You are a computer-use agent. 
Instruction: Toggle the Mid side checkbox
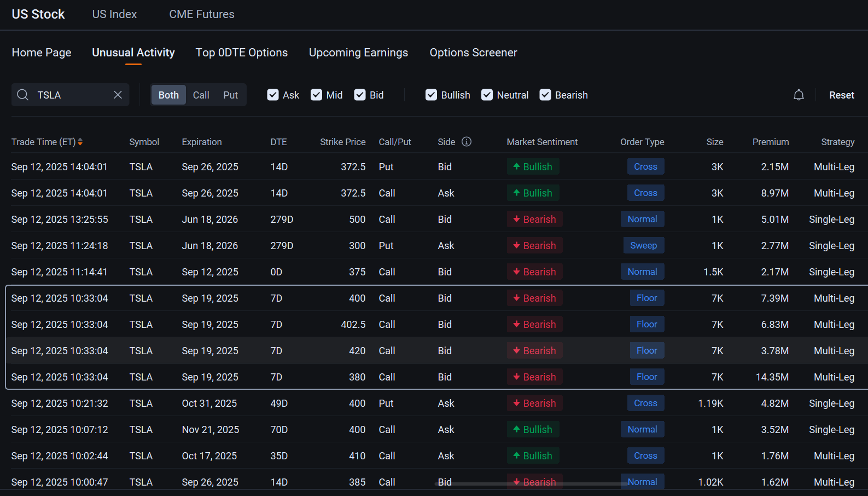317,95
